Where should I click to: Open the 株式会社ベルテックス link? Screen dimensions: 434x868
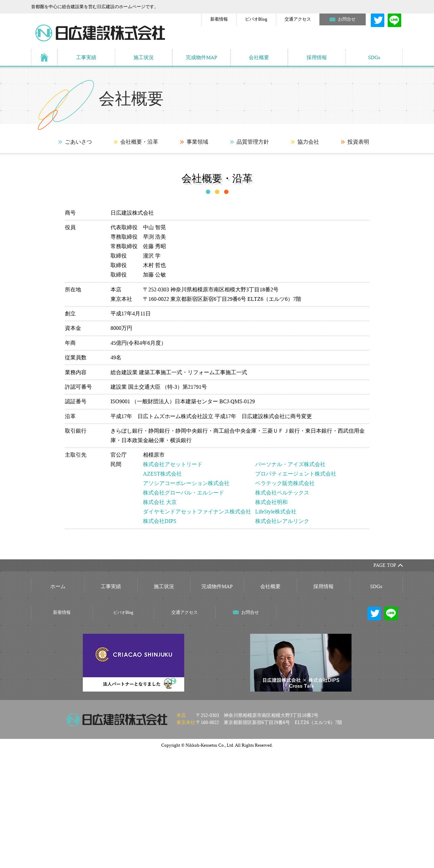(x=282, y=493)
